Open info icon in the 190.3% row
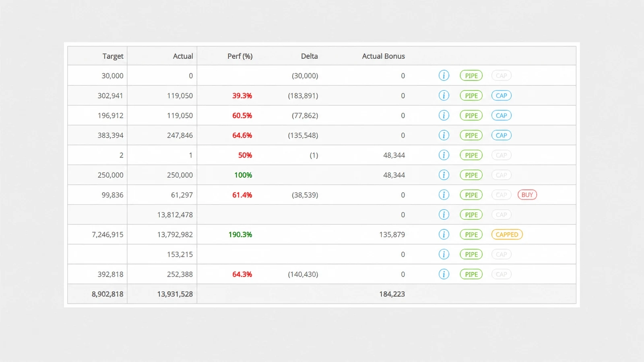The image size is (644, 362). (444, 234)
